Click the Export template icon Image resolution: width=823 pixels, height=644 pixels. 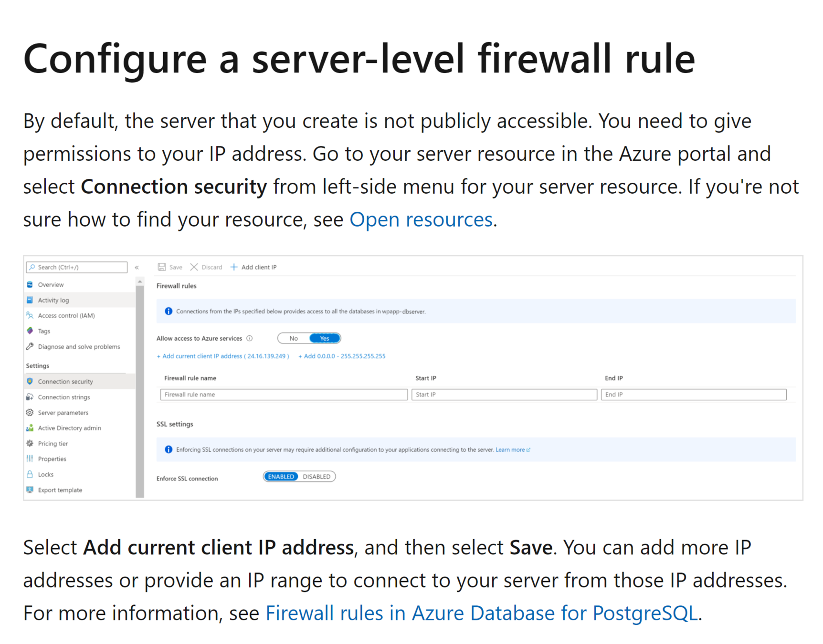pyautogui.click(x=30, y=489)
